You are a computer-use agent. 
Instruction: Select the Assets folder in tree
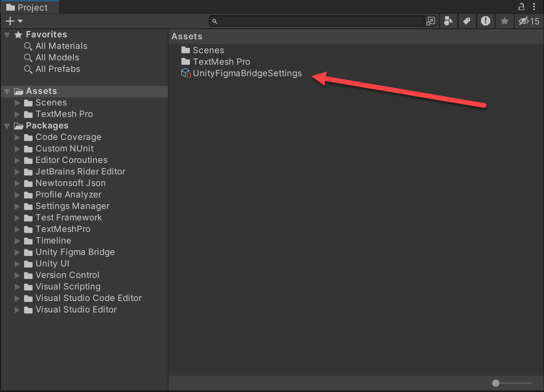pos(84,91)
